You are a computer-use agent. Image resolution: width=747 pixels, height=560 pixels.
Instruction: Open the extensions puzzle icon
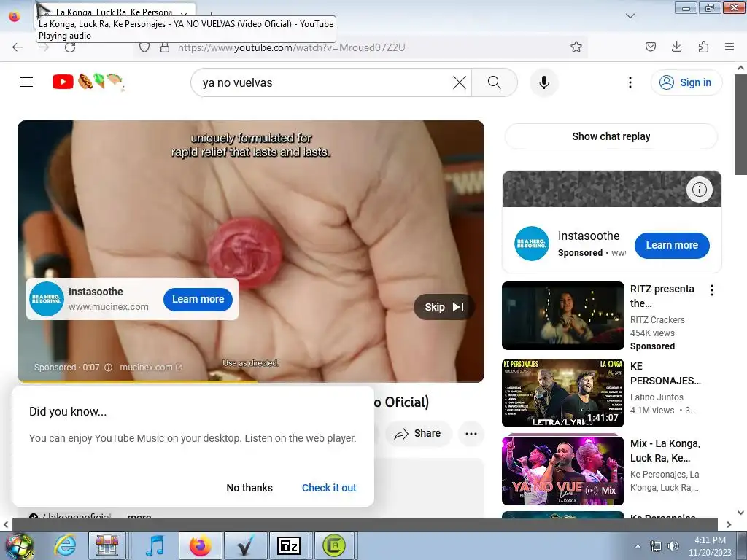click(x=703, y=47)
